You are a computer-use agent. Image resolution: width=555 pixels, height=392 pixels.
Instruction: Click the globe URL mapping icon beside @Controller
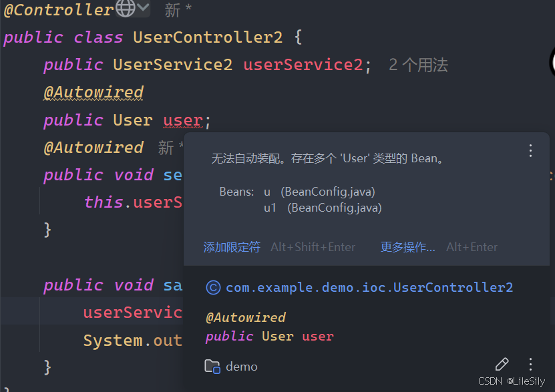point(126,9)
